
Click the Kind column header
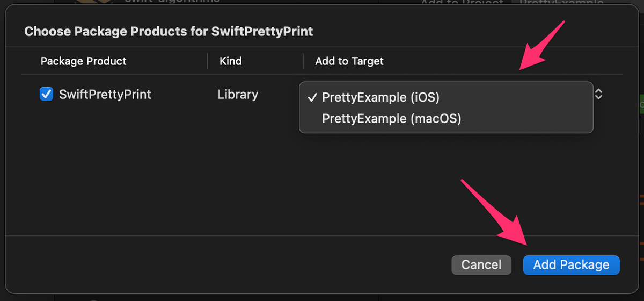point(230,61)
